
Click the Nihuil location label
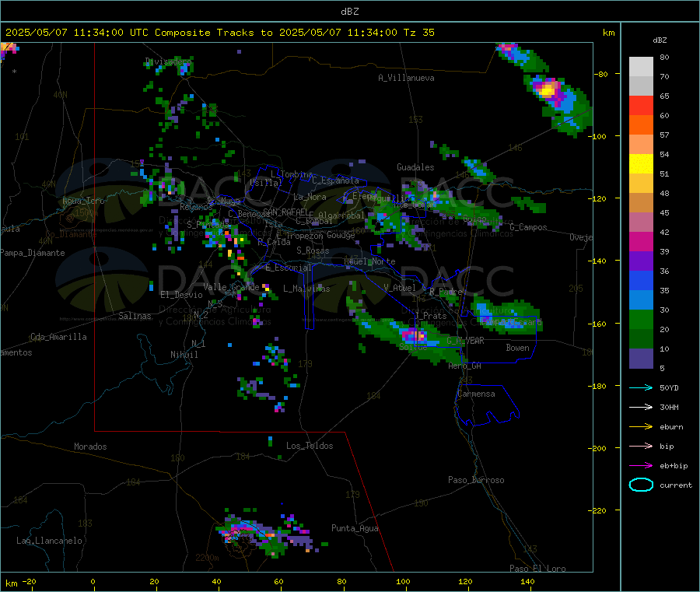point(184,355)
